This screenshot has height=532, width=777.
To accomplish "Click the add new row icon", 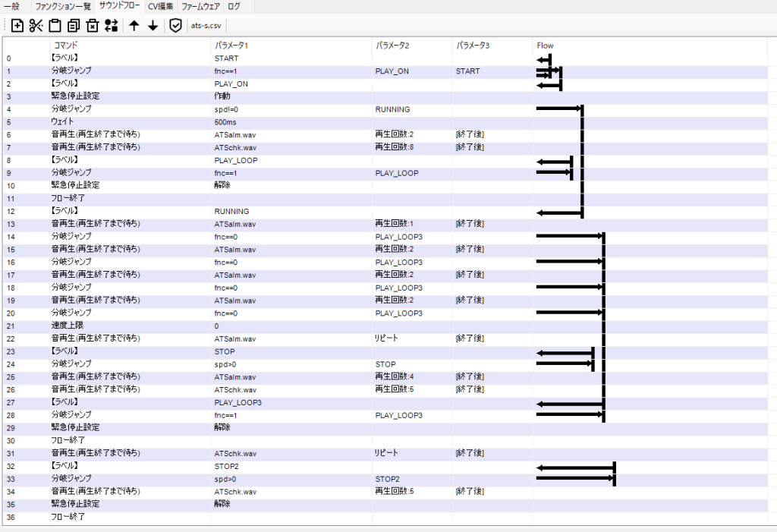I will pyautogui.click(x=17, y=26).
